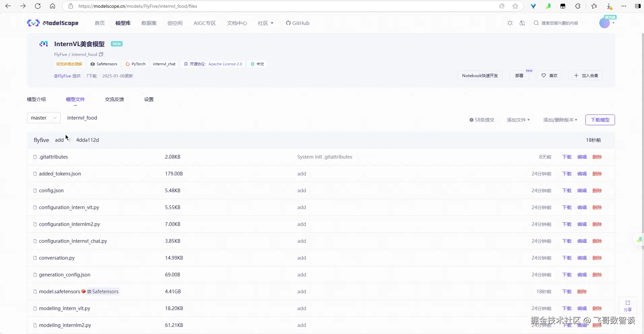Edit the conversation.py file
This screenshot has height=334, width=644.
tap(582, 258)
